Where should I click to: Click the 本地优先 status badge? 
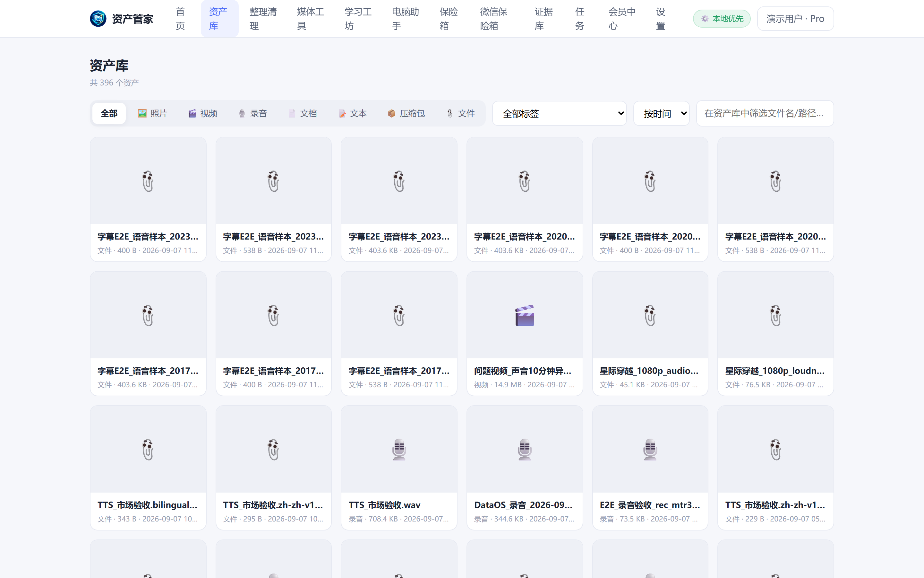tap(722, 19)
